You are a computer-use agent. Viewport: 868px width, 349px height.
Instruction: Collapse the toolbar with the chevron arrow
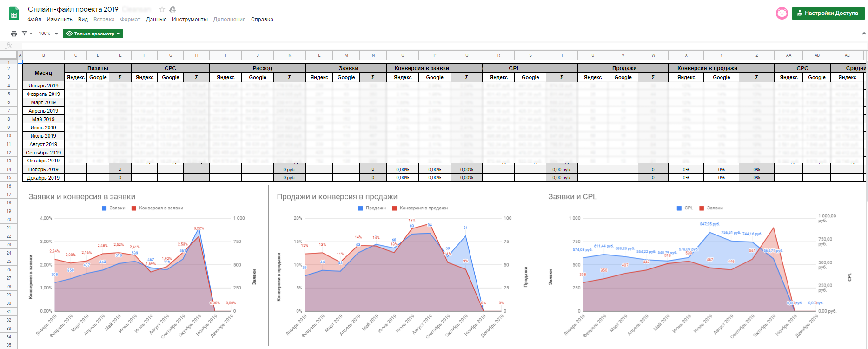click(864, 34)
